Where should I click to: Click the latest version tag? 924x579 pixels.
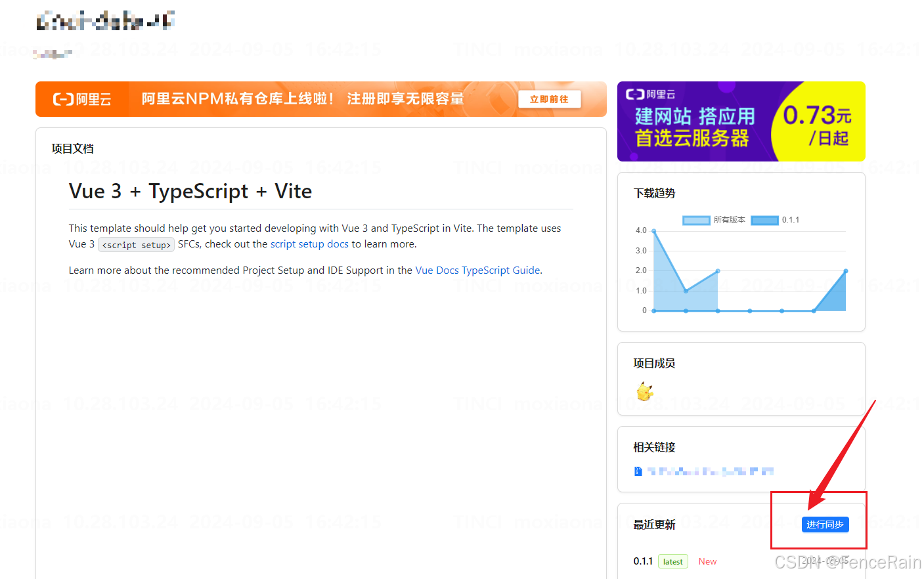click(673, 562)
